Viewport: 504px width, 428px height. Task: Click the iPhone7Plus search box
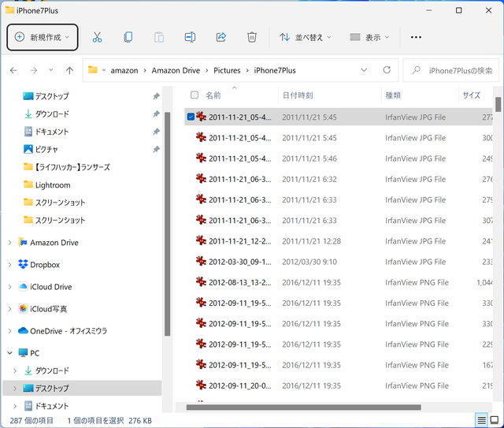point(453,70)
